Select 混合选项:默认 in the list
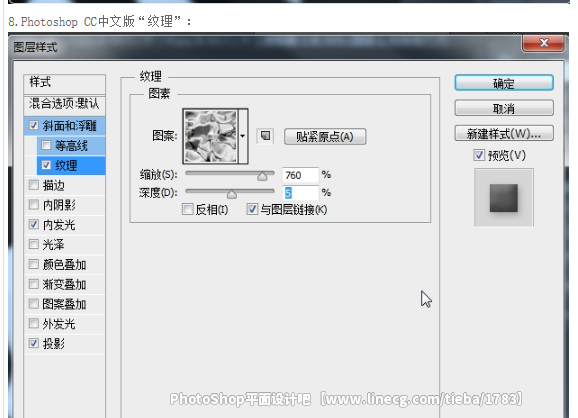The image size is (578, 418). [65, 105]
